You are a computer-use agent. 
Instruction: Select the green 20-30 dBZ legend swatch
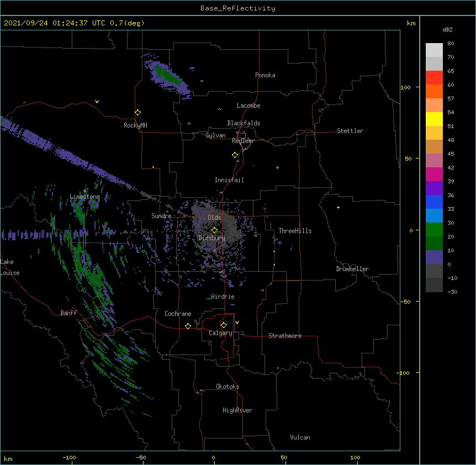434,230
